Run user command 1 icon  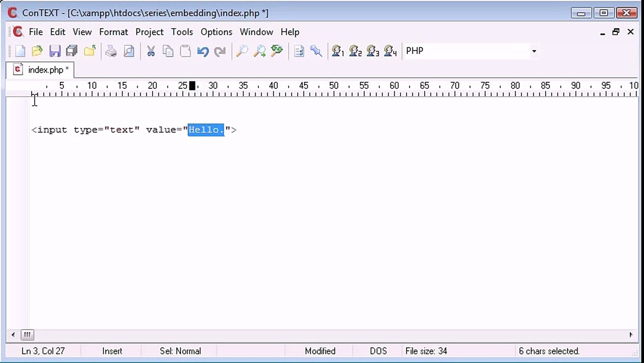tap(338, 51)
